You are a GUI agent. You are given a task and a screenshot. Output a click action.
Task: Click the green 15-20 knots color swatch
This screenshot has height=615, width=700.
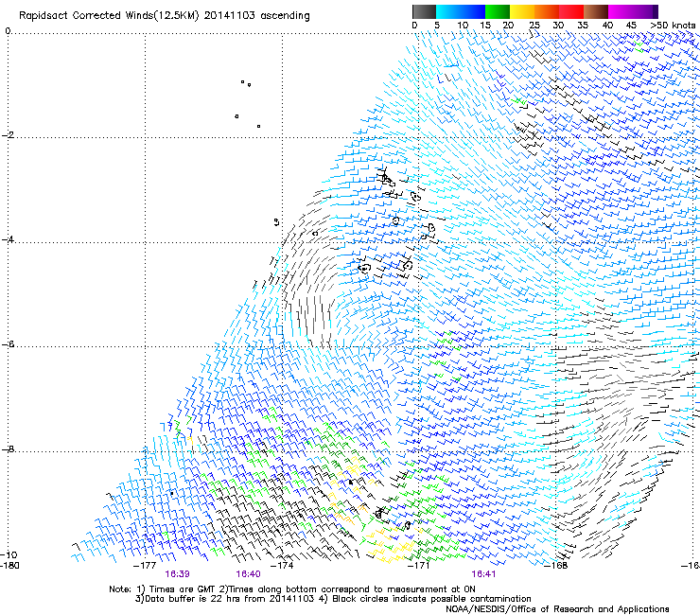point(498,11)
